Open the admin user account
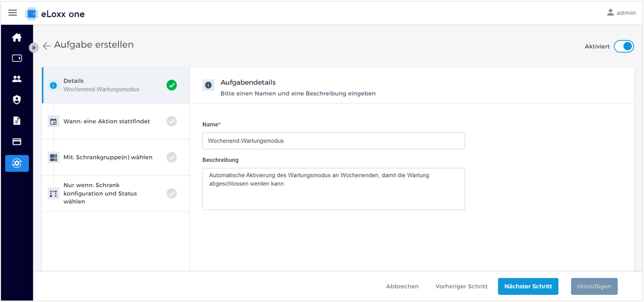Image resolution: width=644 pixels, height=302 pixels. point(621,13)
